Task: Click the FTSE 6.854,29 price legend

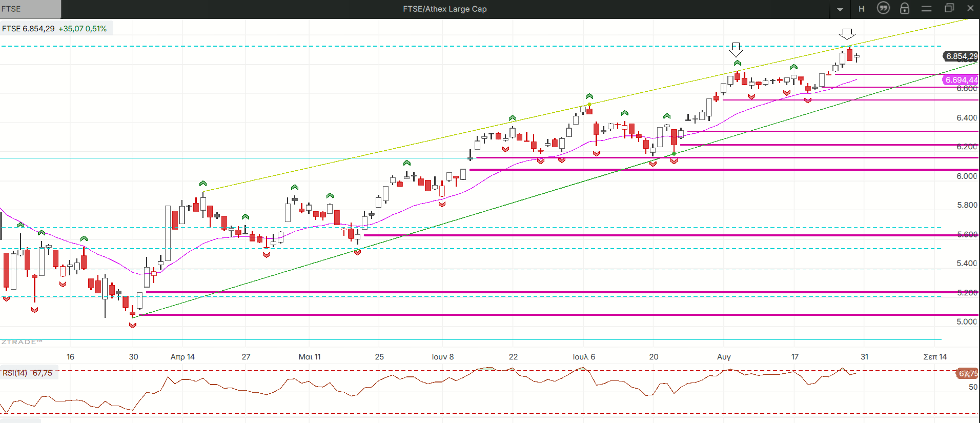Action: [28, 29]
